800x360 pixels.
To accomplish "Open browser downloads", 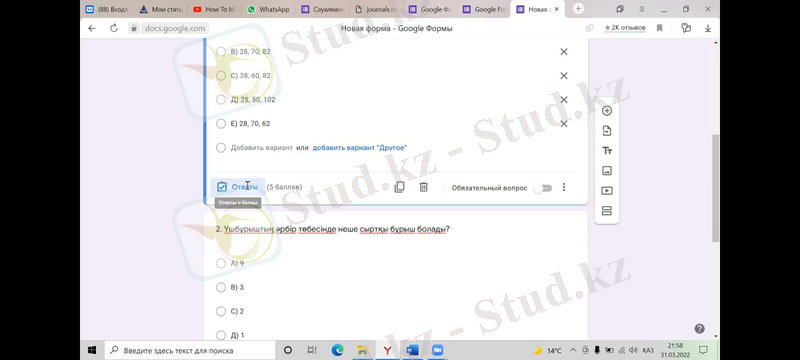I will (x=708, y=29).
